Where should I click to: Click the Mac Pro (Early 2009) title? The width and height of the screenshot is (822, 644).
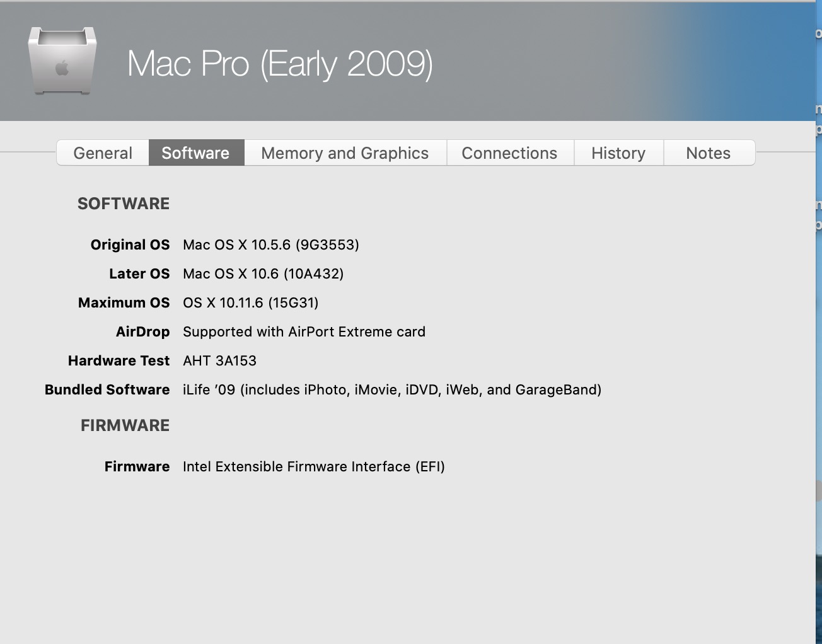[x=280, y=64]
